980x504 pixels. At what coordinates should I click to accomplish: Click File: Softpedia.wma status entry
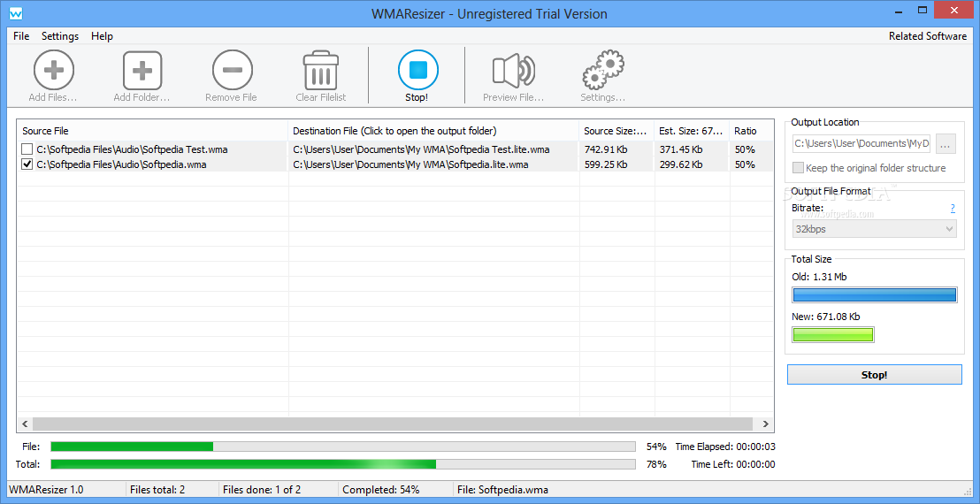click(502, 490)
